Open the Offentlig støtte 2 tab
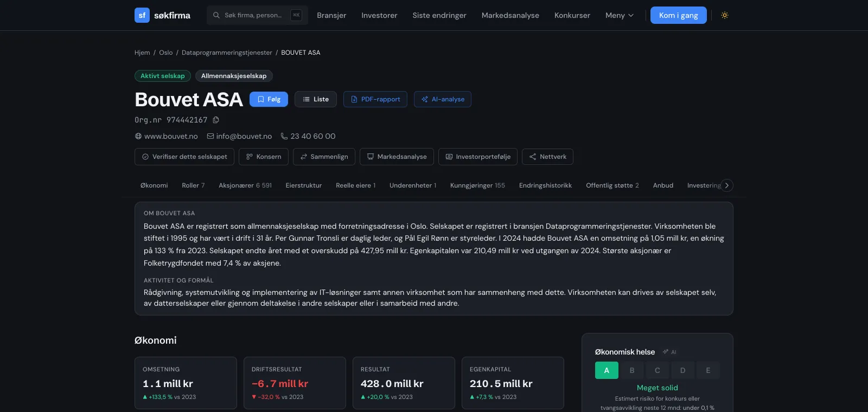868x412 pixels. pos(612,185)
